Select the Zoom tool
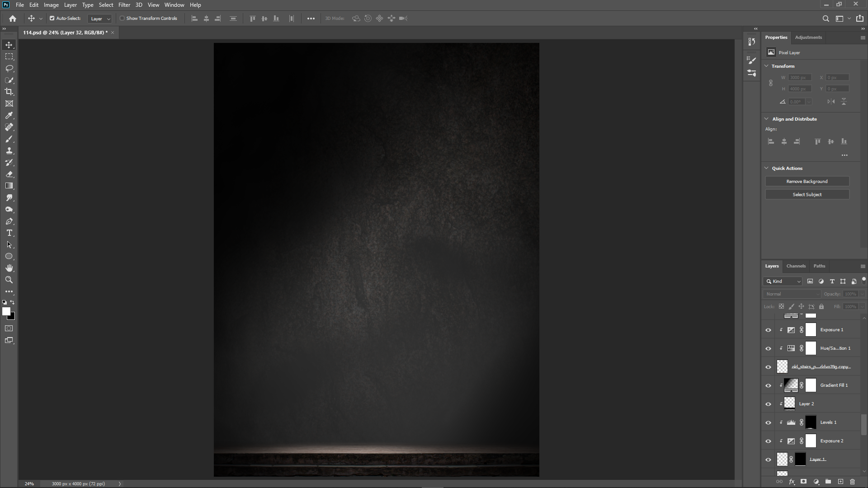868x488 pixels. (9, 280)
